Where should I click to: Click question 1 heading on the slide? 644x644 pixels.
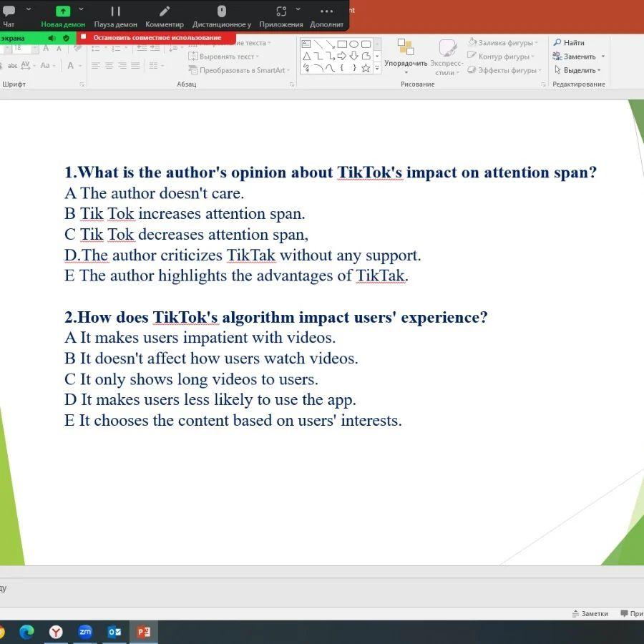coord(331,172)
